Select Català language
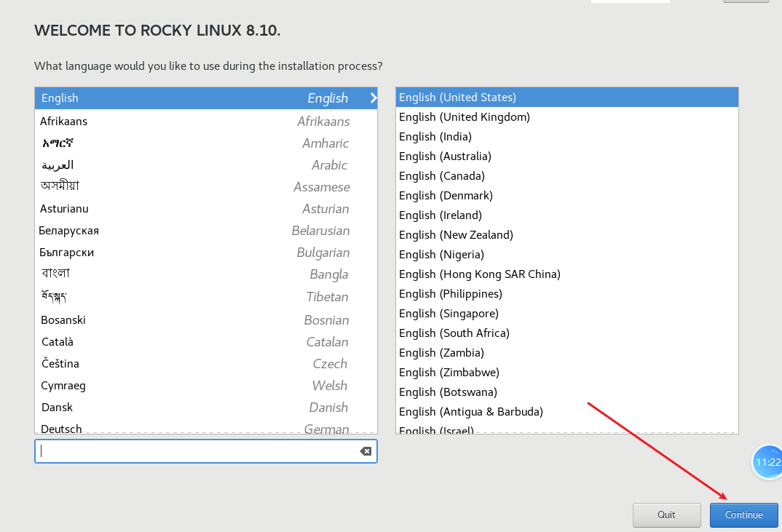The width and height of the screenshot is (782, 532). click(206, 342)
